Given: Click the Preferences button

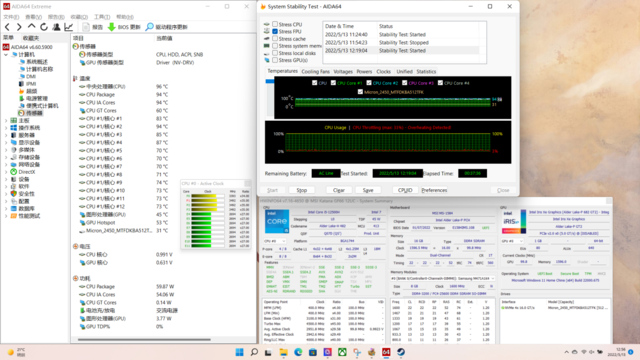Looking at the screenshot, I should click(x=434, y=190).
